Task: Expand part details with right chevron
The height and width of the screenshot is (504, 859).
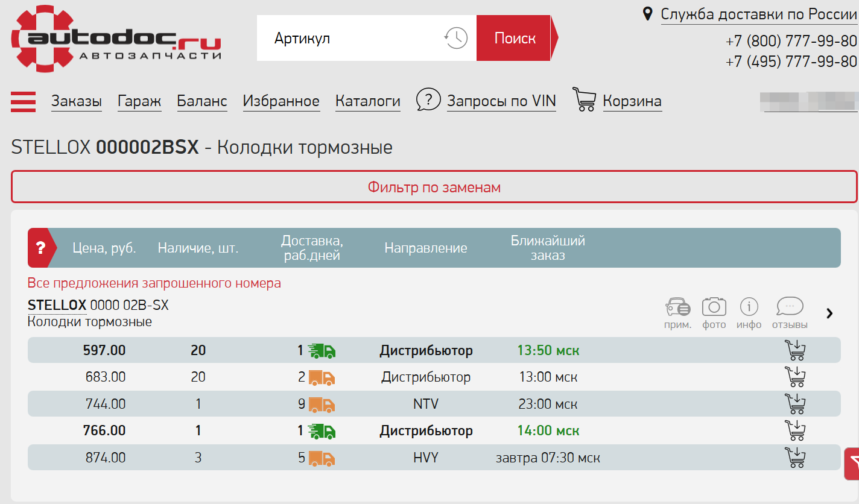Action: point(829,313)
